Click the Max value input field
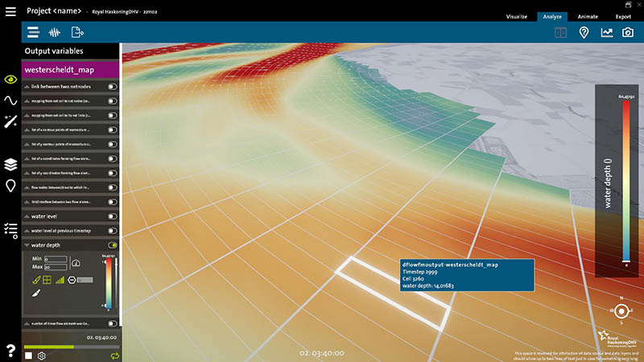The image size is (644, 362). click(56, 267)
